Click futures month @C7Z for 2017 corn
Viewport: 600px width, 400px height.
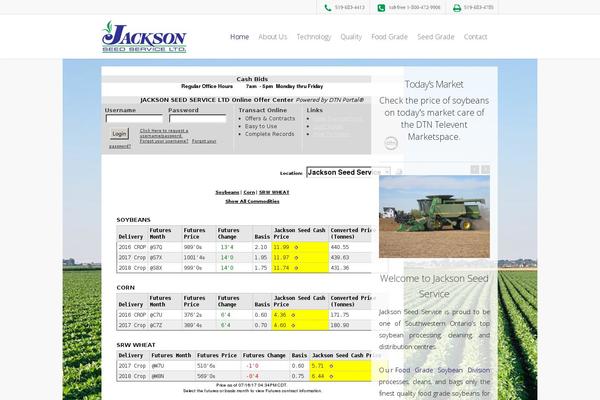tap(156, 325)
